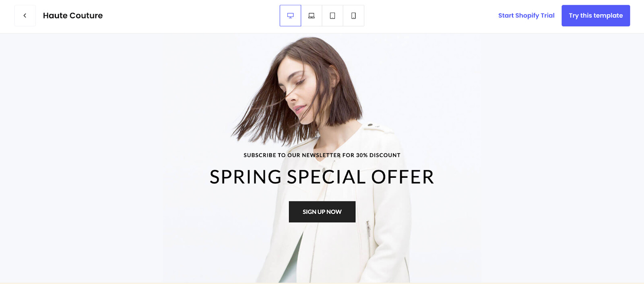The width and height of the screenshot is (644, 284).
Task: Switch to laptop preview mode
Action: [312, 16]
